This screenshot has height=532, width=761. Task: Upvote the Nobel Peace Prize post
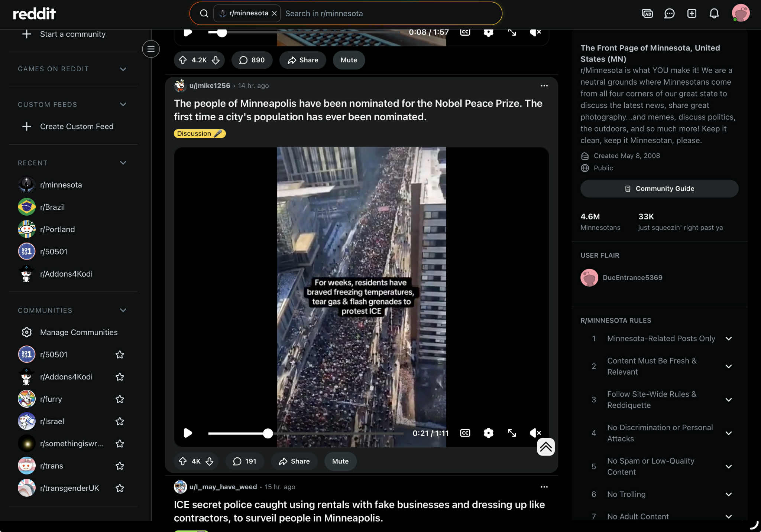point(183,461)
